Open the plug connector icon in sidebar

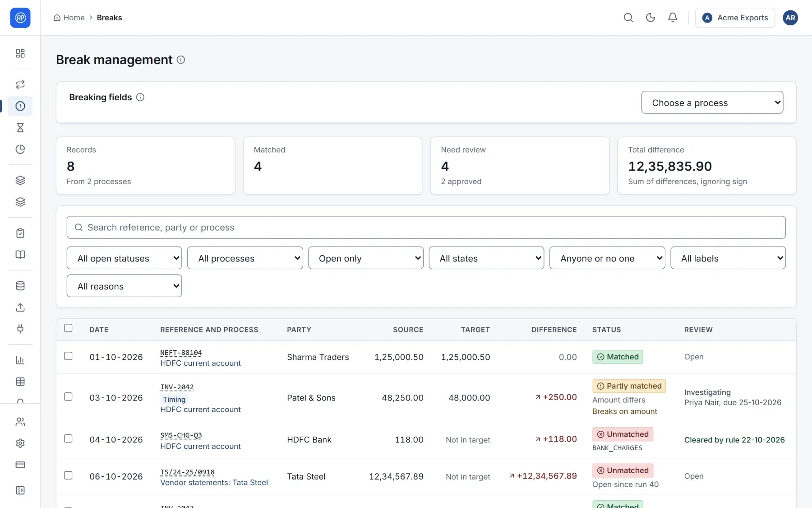tap(20, 329)
